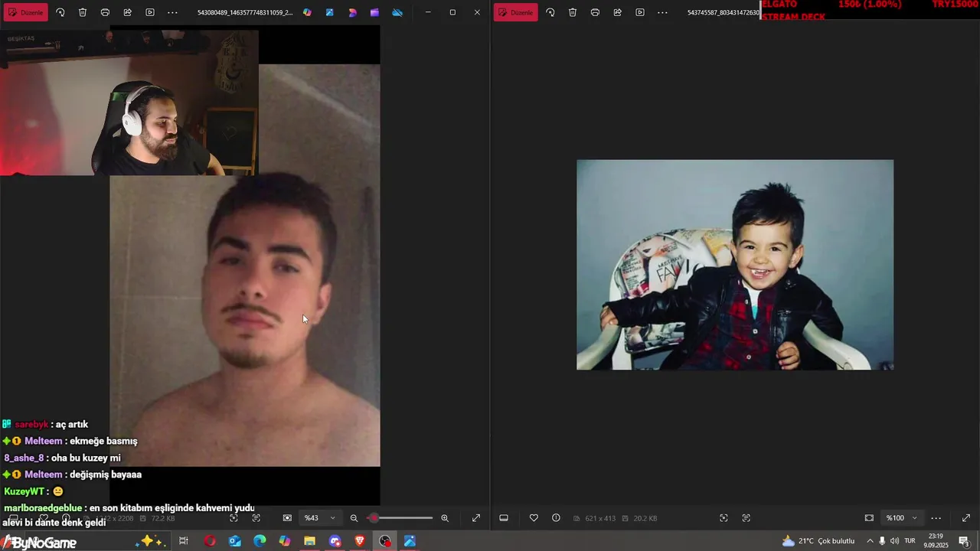Open Clipchamp icon in left window title bar
The image size is (980, 551).
pyautogui.click(x=352, y=12)
